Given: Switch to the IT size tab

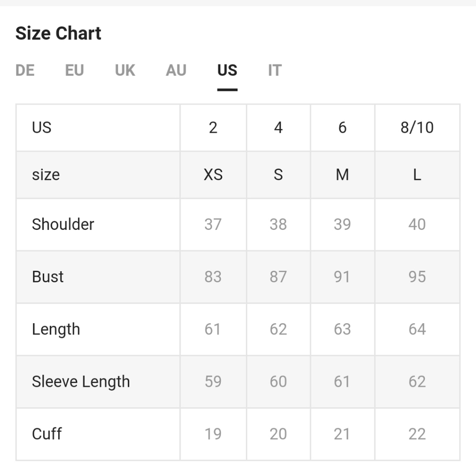Looking at the screenshot, I should (x=275, y=70).
